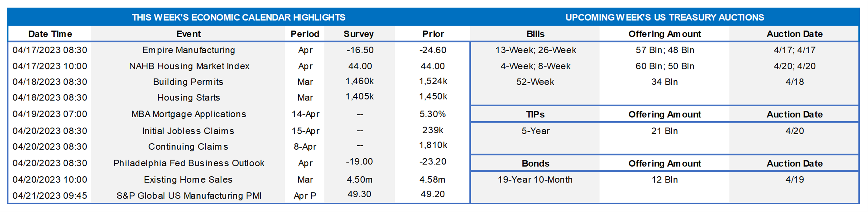Click the Survey column header
The height and width of the screenshot is (212, 868).
point(359,34)
